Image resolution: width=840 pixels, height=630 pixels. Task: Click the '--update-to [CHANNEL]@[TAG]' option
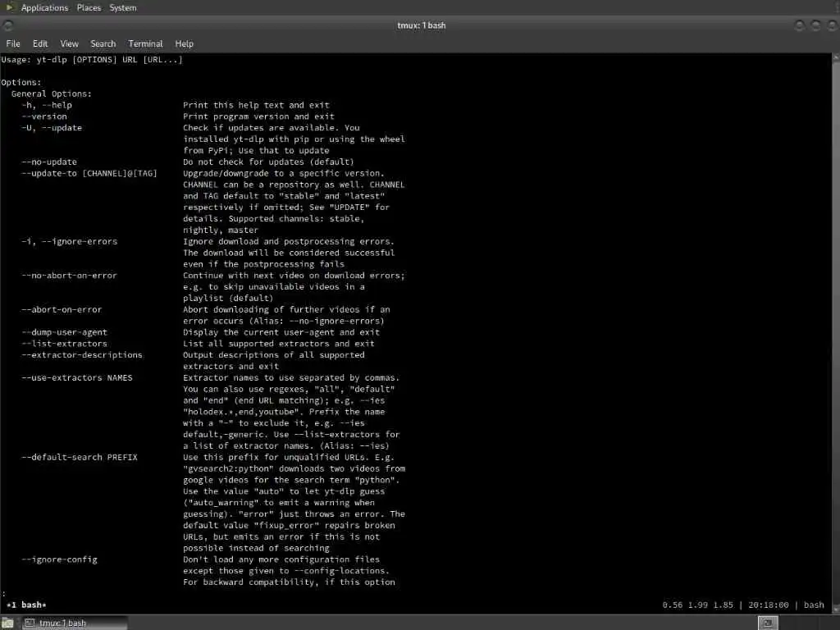coord(89,173)
